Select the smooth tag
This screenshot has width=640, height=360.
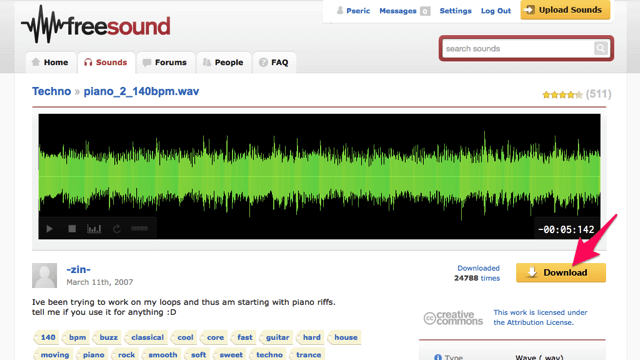161,354
